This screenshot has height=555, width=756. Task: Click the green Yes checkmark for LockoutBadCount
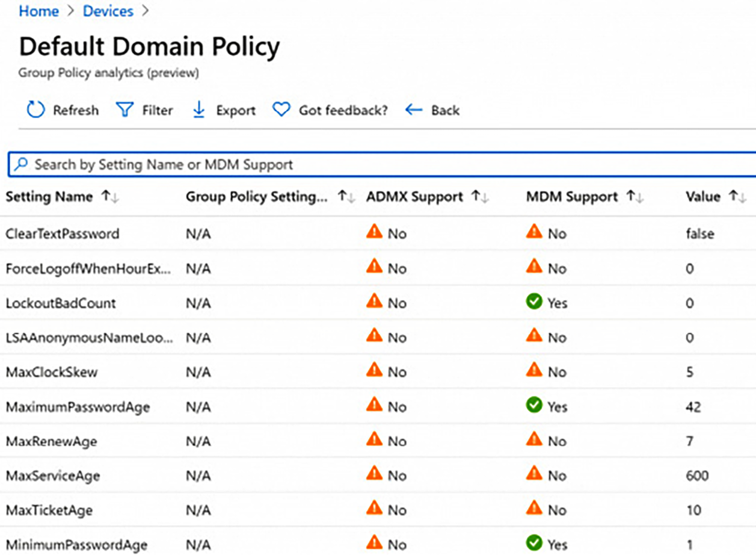534,303
